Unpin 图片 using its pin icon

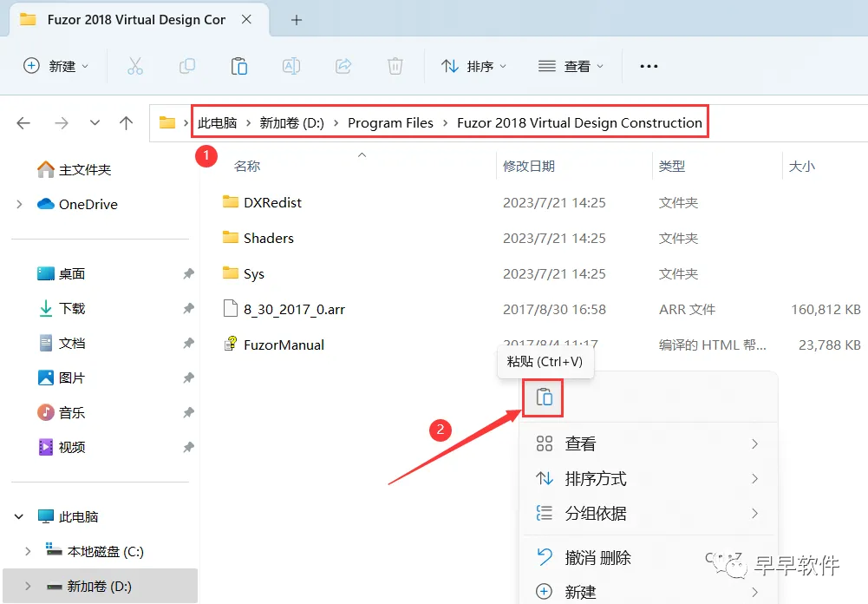coord(188,377)
